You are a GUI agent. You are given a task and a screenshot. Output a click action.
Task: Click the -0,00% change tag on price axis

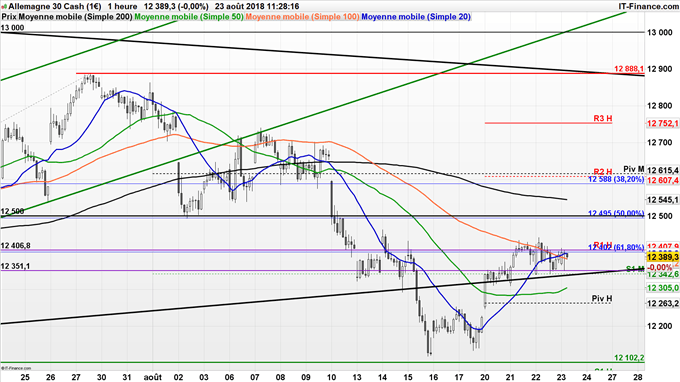pos(660,267)
